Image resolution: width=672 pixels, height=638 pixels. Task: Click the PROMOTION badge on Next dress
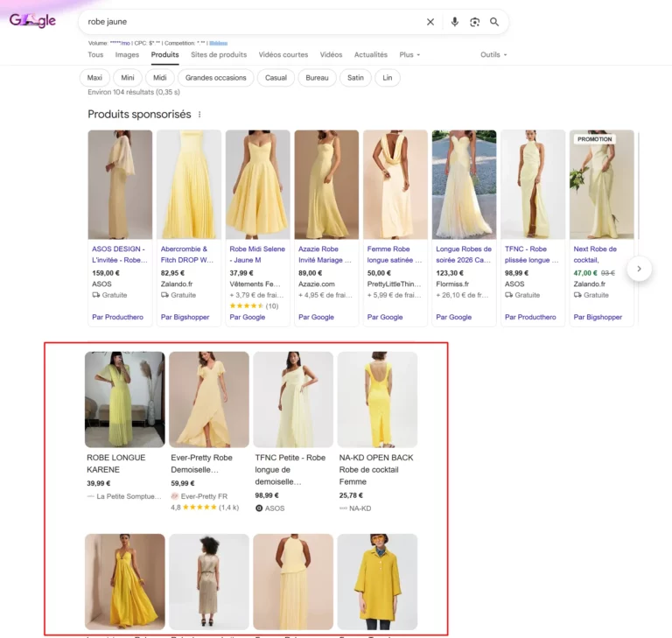tap(594, 139)
